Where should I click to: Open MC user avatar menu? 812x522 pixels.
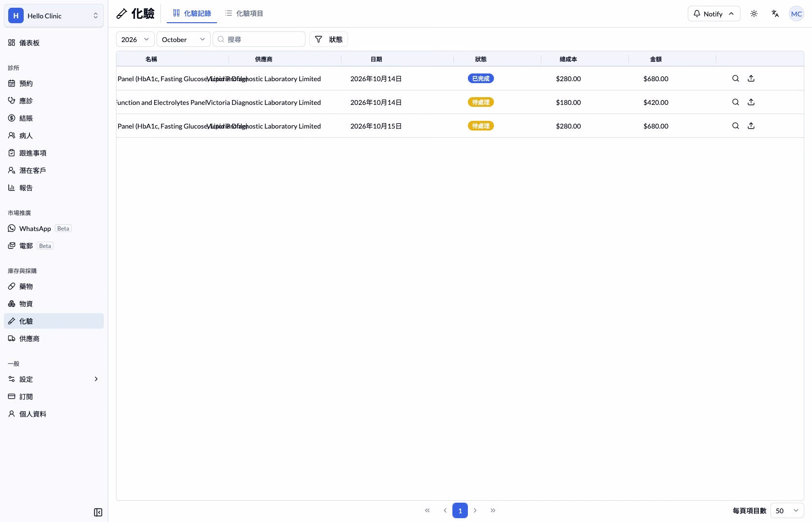(x=797, y=14)
